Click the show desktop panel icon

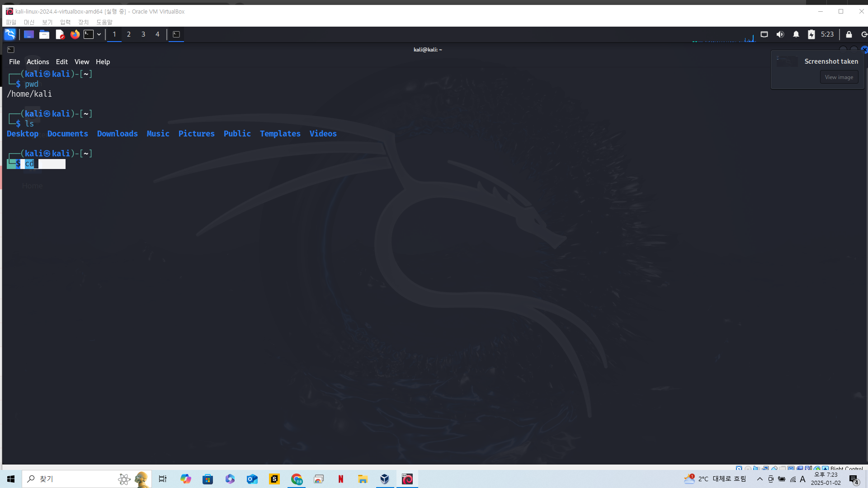click(x=29, y=34)
